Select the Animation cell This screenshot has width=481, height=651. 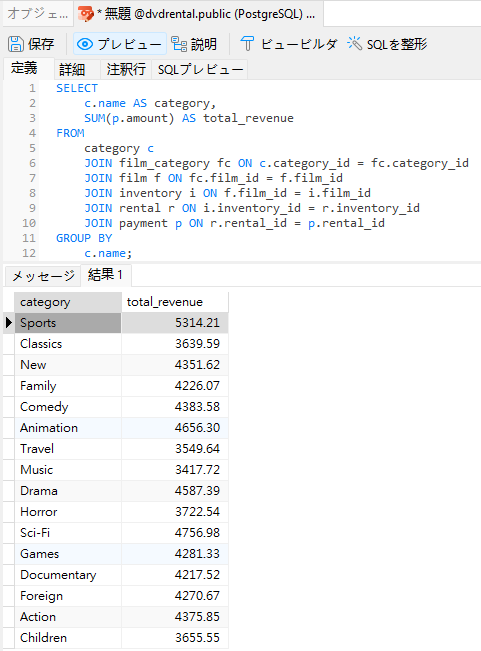(x=68, y=428)
